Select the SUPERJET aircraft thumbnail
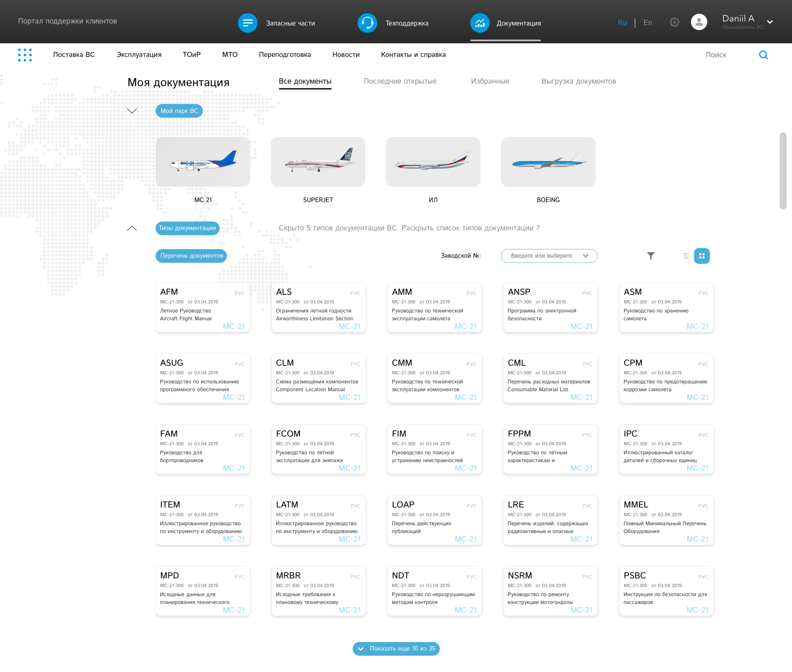The image size is (792, 672). (x=318, y=162)
